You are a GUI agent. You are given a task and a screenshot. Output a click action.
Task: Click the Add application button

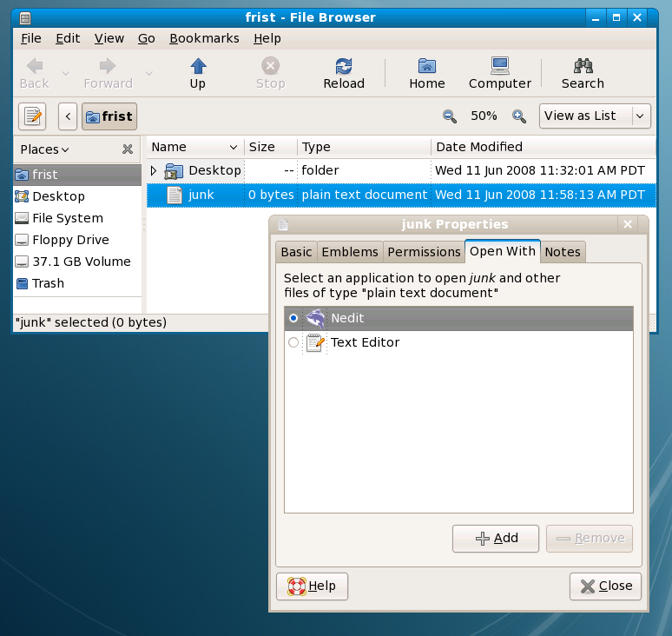click(x=496, y=539)
